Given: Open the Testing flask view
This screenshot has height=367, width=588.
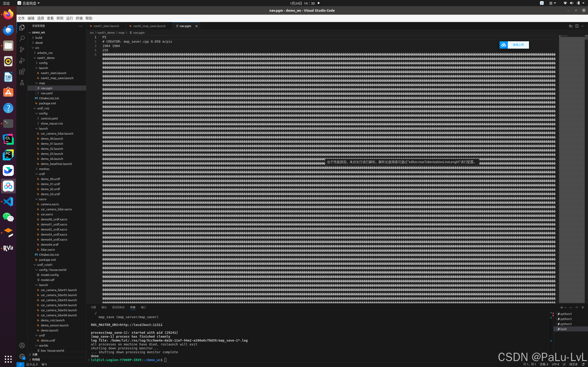Looking at the screenshot, I should (22, 83).
